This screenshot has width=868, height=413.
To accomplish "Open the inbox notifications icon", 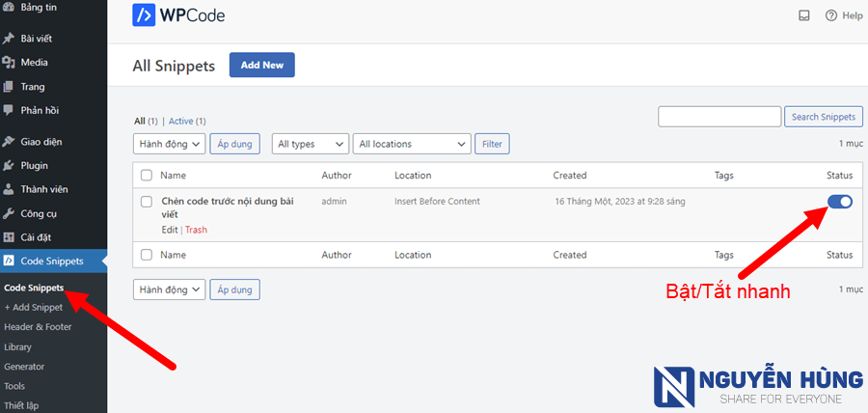I will pyautogui.click(x=804, y=16).
